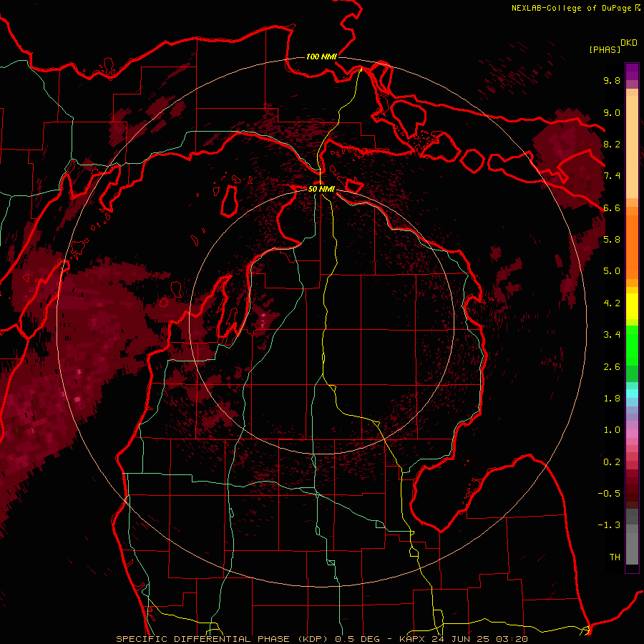Click the 03:20 timestamp
This screenshot has height=644, width=644.
511,639
